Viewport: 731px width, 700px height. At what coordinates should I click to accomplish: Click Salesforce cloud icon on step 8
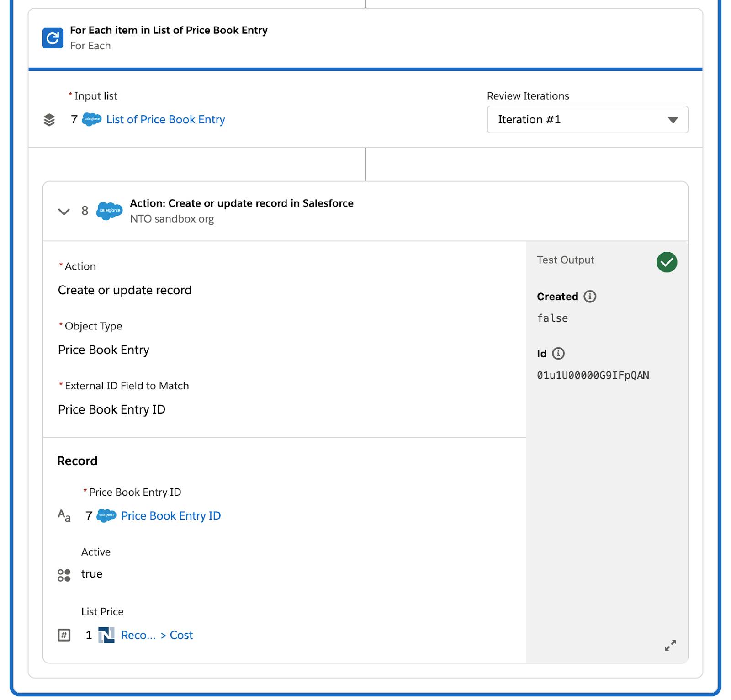pyautogui.click(x=110, y=211)
